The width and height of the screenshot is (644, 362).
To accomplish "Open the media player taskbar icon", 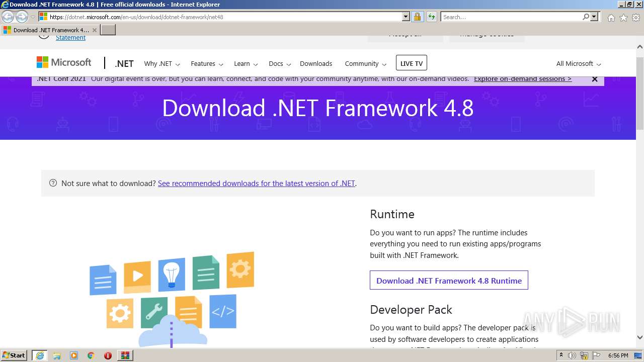I will click(74, 355).
